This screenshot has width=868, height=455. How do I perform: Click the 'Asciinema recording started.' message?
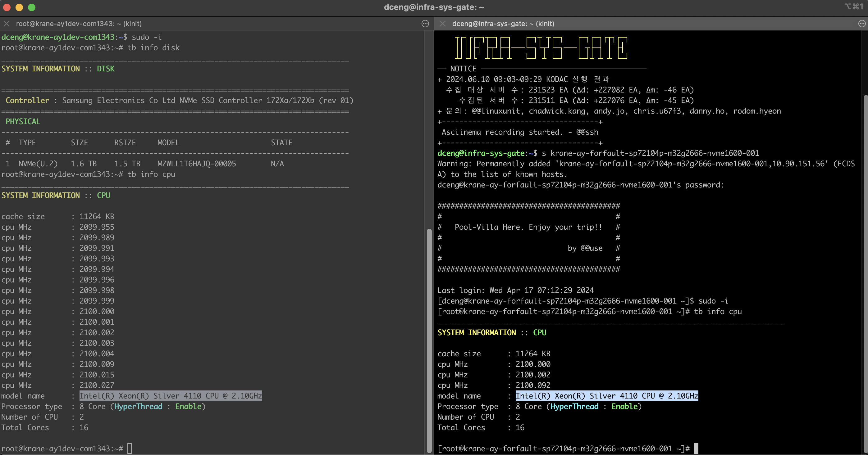(502, 132)
